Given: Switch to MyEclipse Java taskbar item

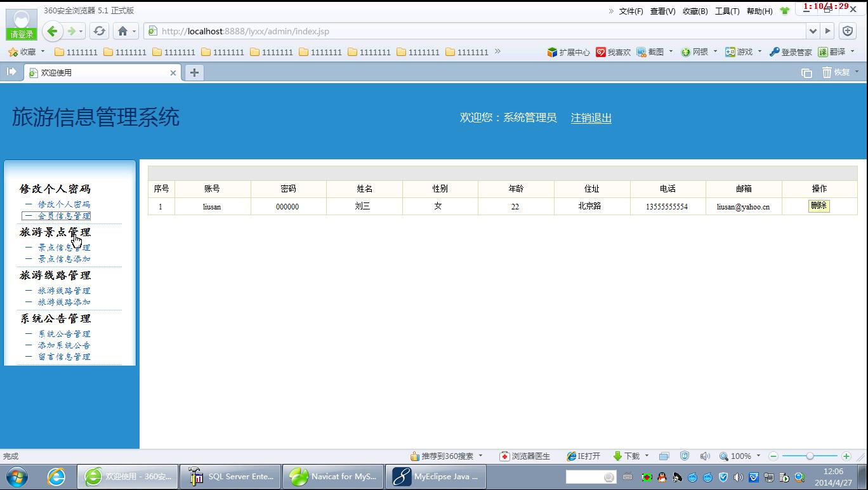Looking at the screenshot, I should coord(435,476).
